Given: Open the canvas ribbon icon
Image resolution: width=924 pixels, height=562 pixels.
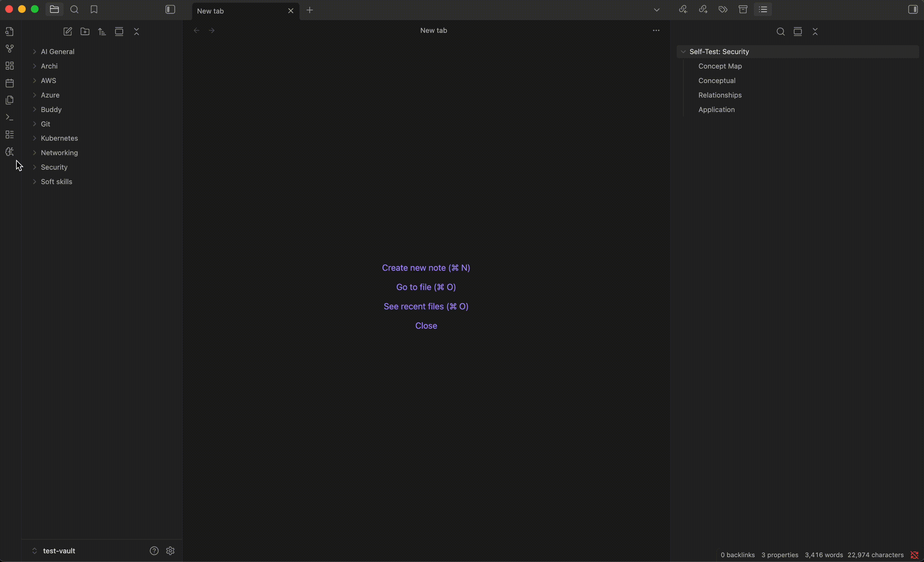Looking at the screenshot, I should pos(10,66).
